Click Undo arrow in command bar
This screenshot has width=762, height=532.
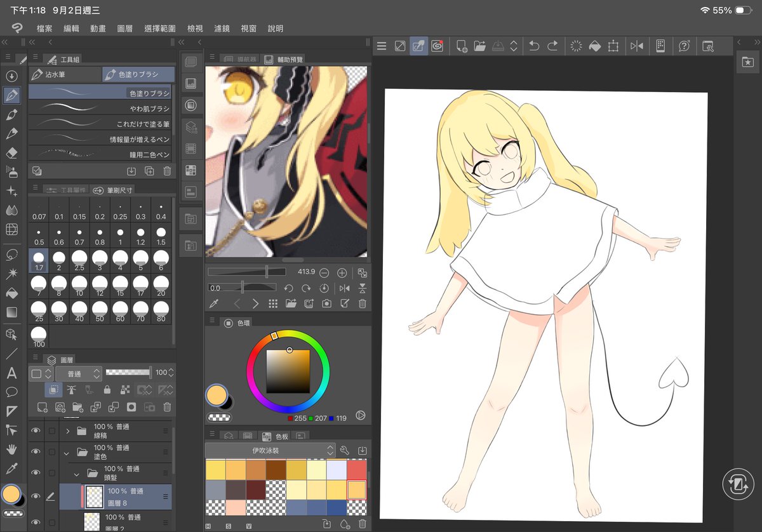[534, 46]
